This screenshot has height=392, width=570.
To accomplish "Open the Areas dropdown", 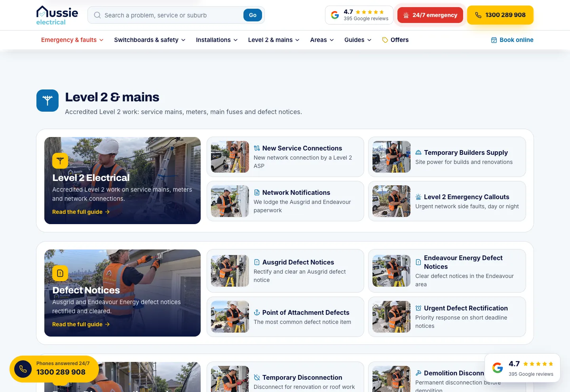I will (x=322, y=40).
